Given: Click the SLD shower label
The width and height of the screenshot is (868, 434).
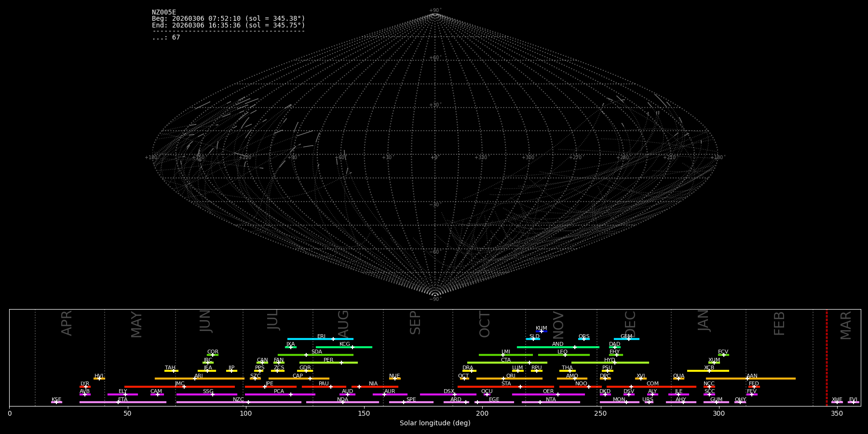Looking at the screenshot, I should pyautogui.click(x=534, y=337).
